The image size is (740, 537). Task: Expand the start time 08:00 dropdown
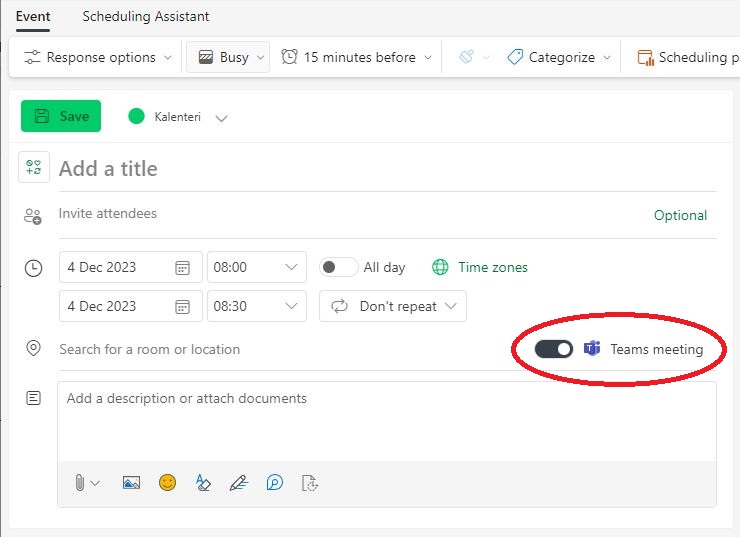pyautogui.click(x=291, y=268)
